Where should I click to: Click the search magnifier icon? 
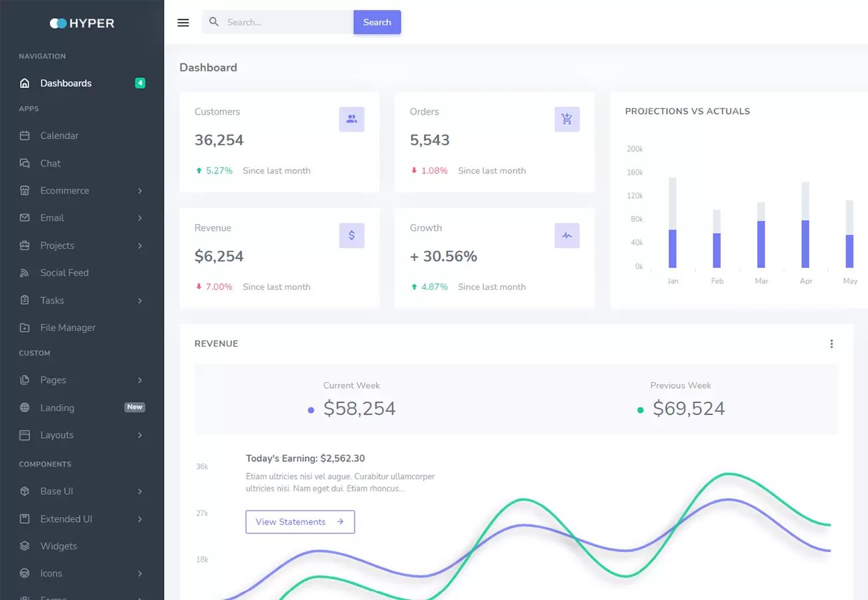click(214, 22)
